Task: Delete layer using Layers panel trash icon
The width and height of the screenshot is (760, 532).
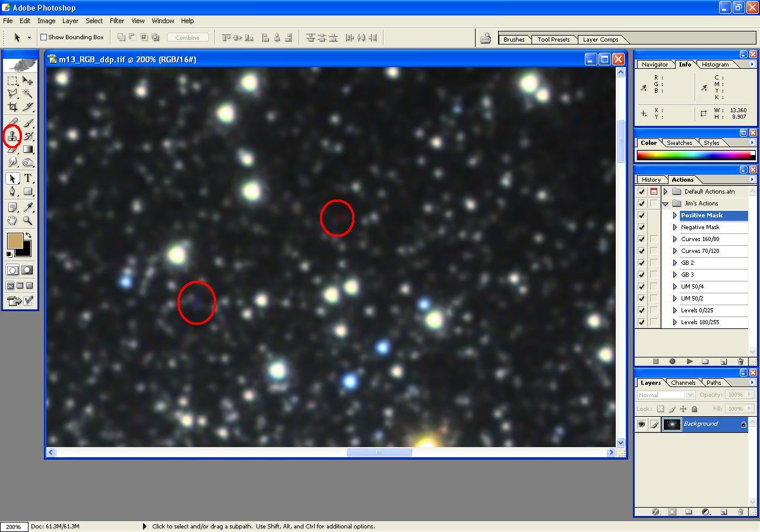Action: (740, 512)
